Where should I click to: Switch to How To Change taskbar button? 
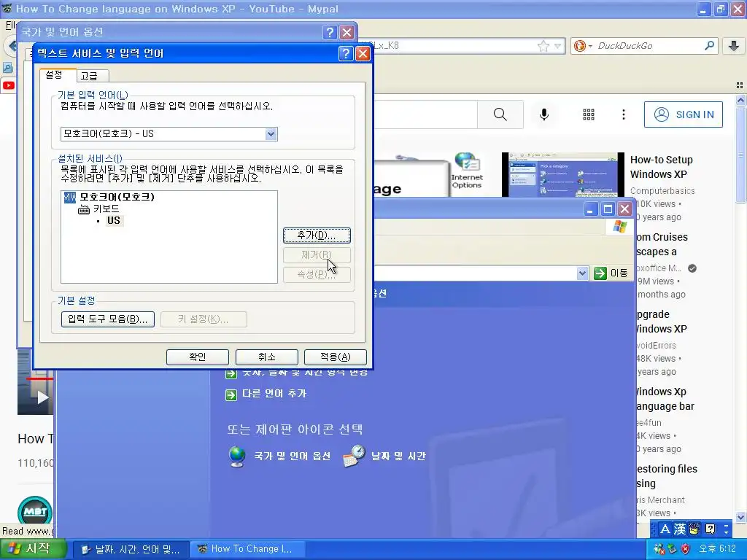(x=247, y=549)
